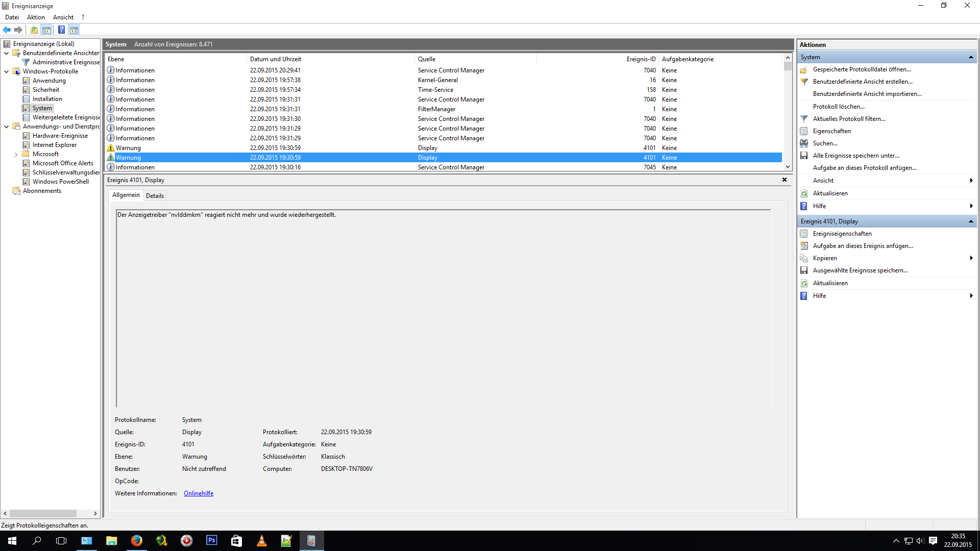Screen dimensions: 980x551
Task: Close the event preview pane with X
Action: tap(785, 180)
